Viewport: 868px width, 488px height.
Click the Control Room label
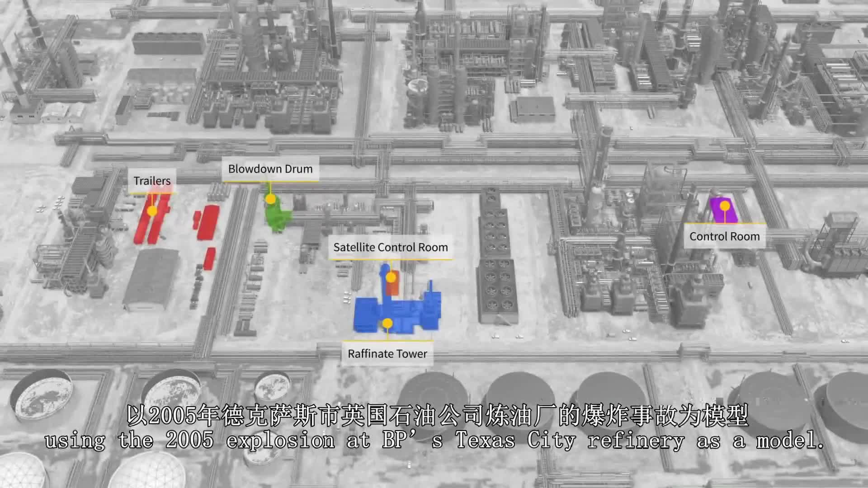coord(724,236)
